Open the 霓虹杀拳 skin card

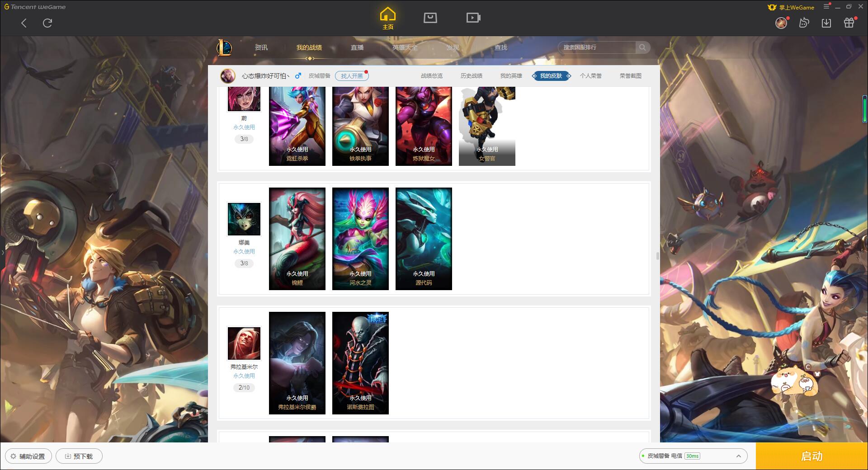click(x=297, y=126)
